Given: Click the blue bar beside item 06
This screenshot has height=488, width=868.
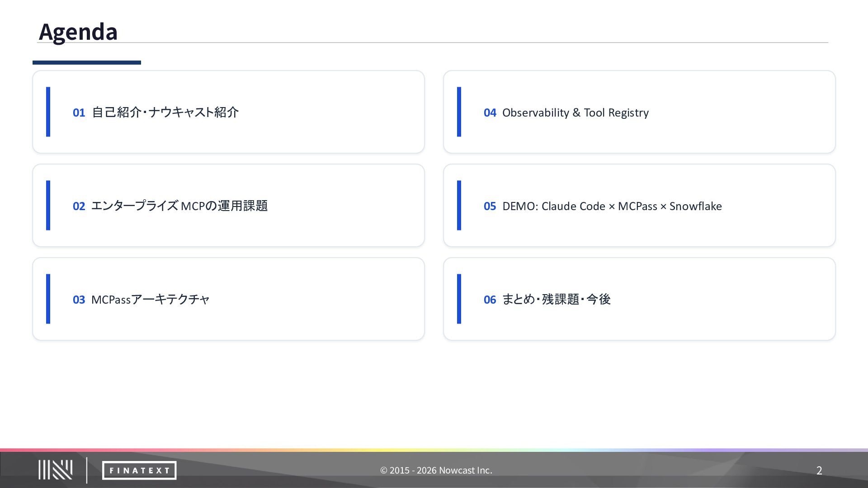Looking at the screenshot, I should pos(459,299).
